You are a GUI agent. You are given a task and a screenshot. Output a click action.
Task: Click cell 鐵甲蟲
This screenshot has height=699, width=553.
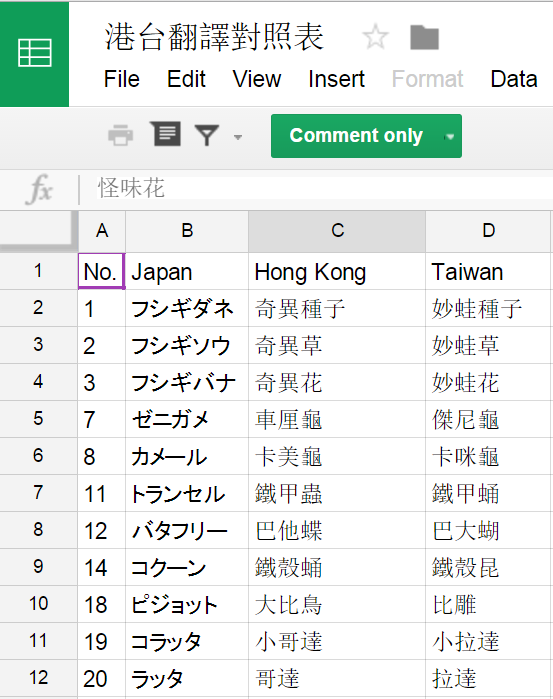(337, 493)
